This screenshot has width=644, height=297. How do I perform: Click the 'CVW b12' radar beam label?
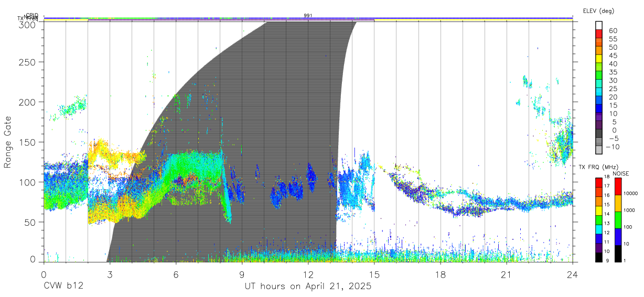point(63,287)
